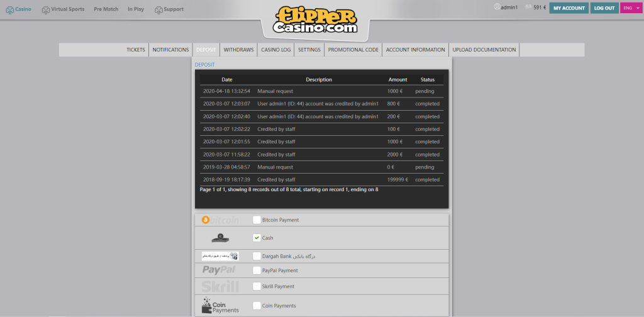Click the Cash payment icon
The width and height of the screenshot is (644, 317).
pos(220,238)
